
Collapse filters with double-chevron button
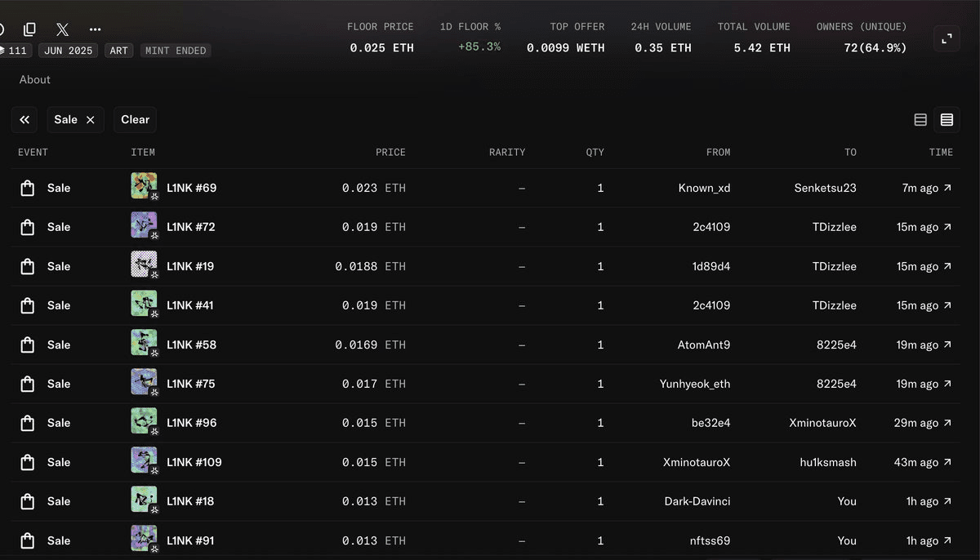tap(24, 120)
